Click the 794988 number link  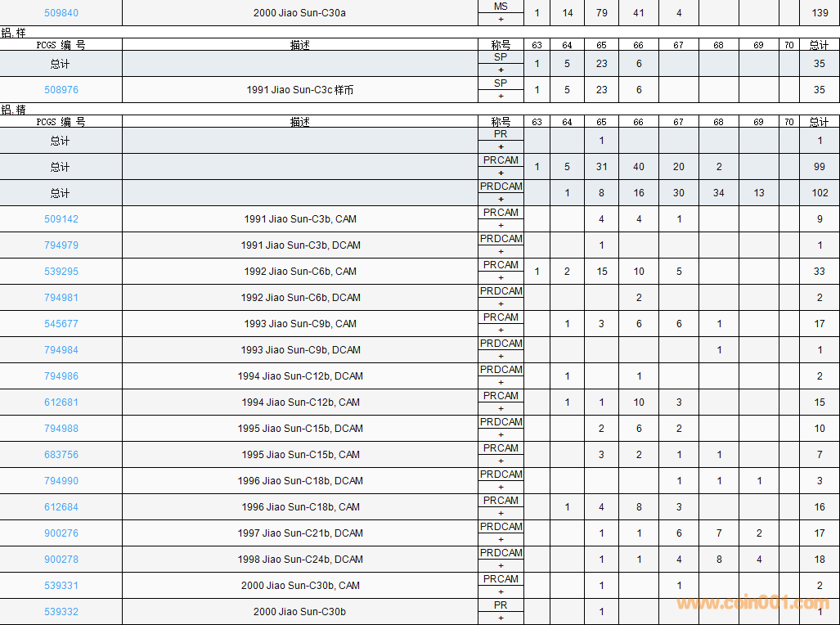point(61,429)
